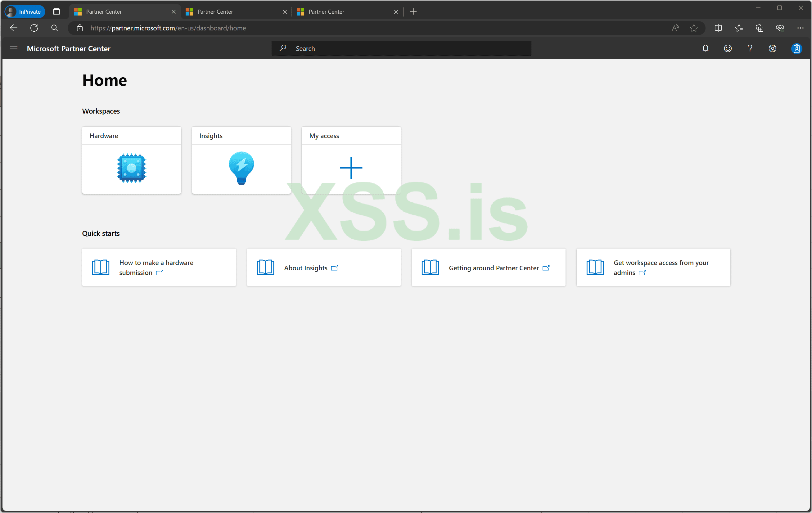
Task: Open the hamburger navigation menu
Action: point(13,48)
